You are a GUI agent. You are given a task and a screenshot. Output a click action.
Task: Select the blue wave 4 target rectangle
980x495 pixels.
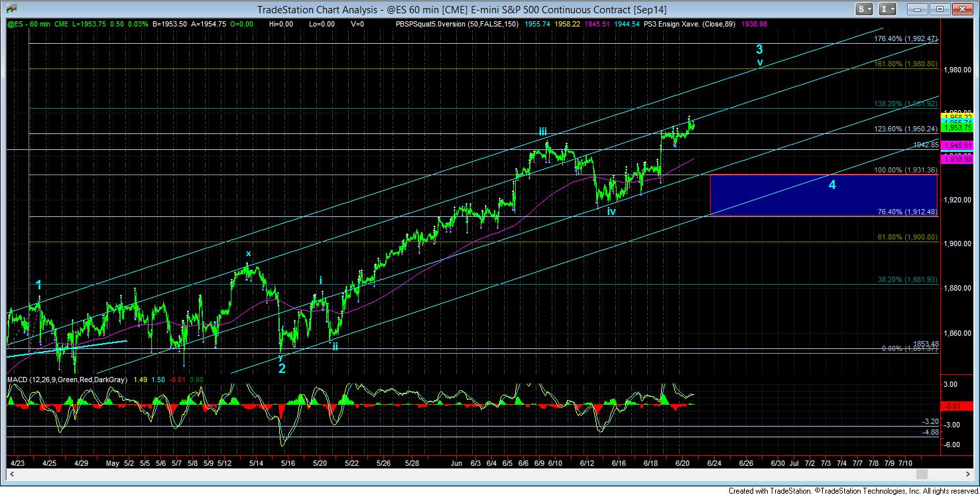coord(824,194)
